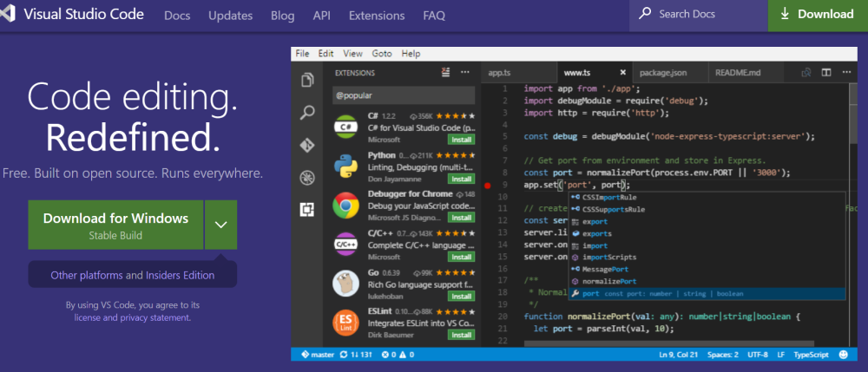Open Other platforms link

pyautogui.click(x=87, y=275)
